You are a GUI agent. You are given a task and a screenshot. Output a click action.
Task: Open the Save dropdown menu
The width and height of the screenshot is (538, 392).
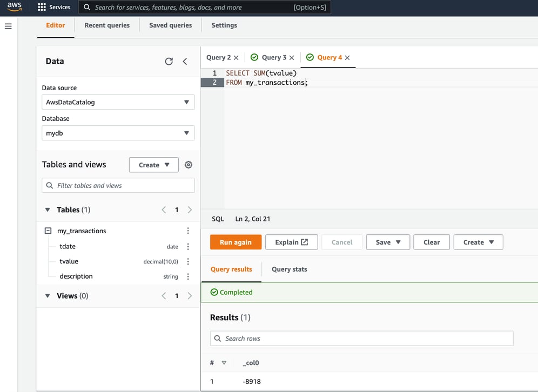pos(387,242)
